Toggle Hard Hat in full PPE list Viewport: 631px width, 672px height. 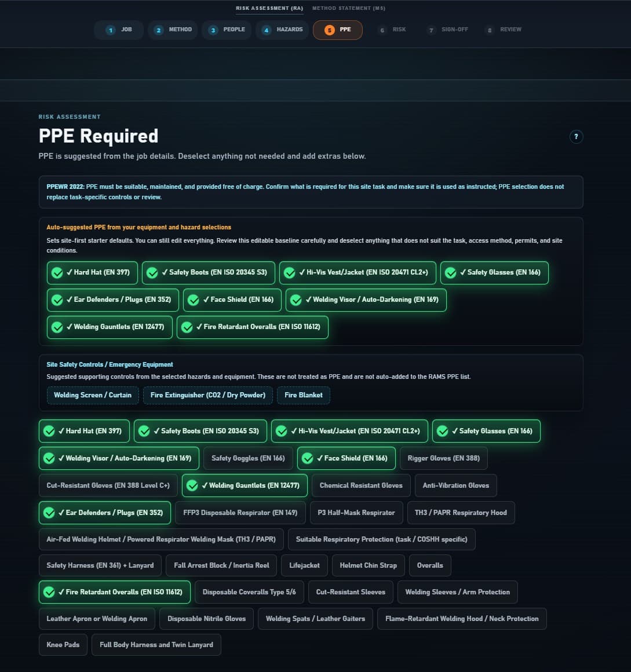tap(84, 431)
